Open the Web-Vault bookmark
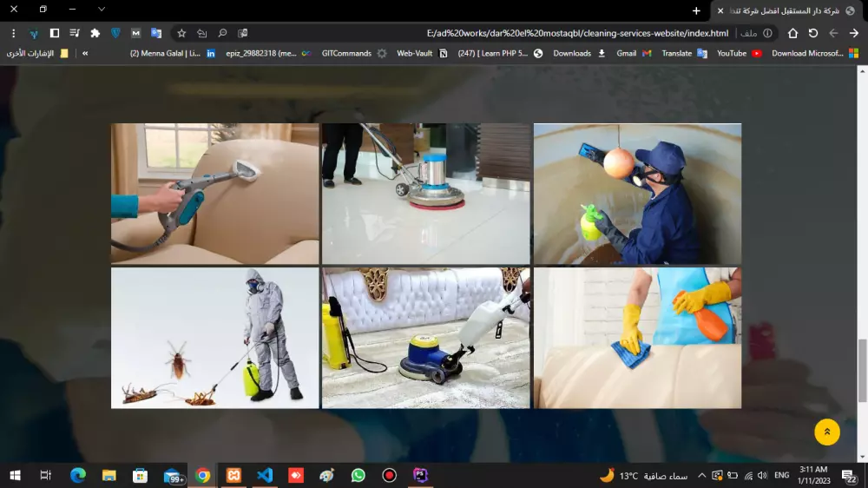The image size is (868, 488). [422, 53]
